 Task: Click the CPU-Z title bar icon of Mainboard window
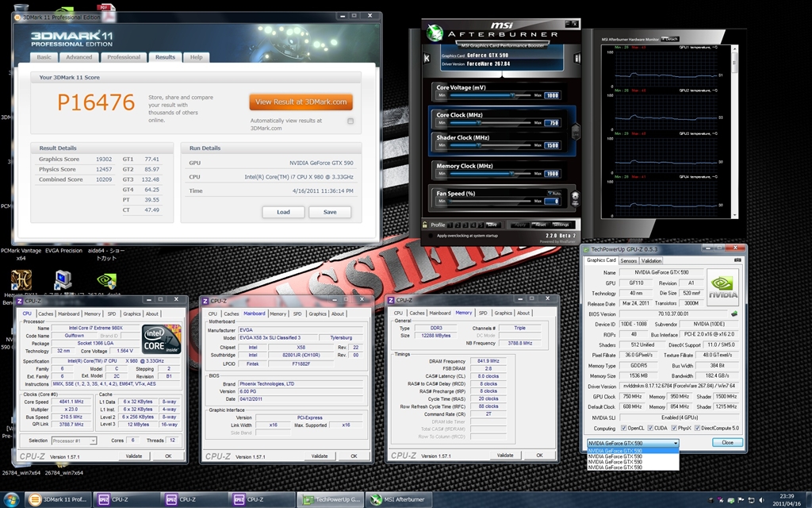tap(205, 301)
